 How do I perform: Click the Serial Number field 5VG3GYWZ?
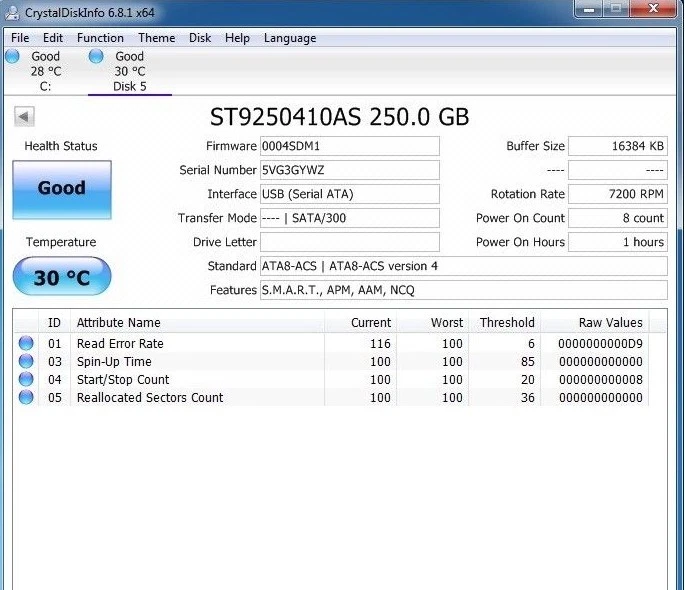click(x=349, y=170)
